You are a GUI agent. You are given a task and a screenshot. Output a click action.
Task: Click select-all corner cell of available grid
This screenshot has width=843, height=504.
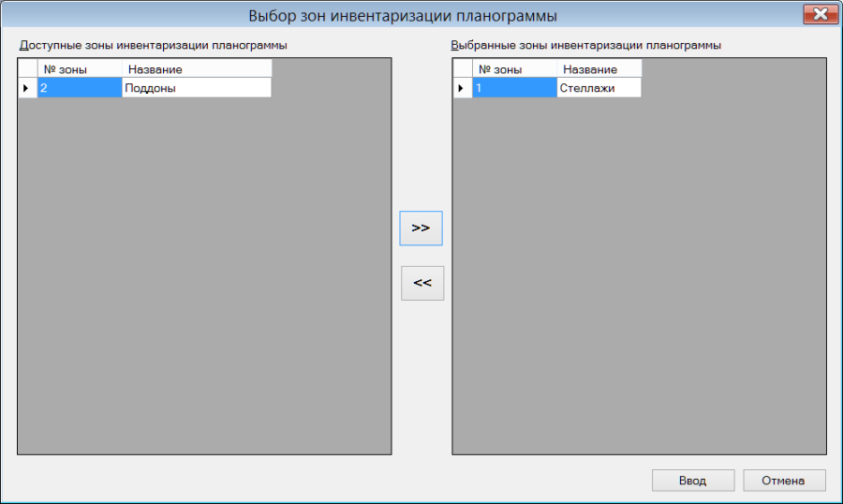27,68
